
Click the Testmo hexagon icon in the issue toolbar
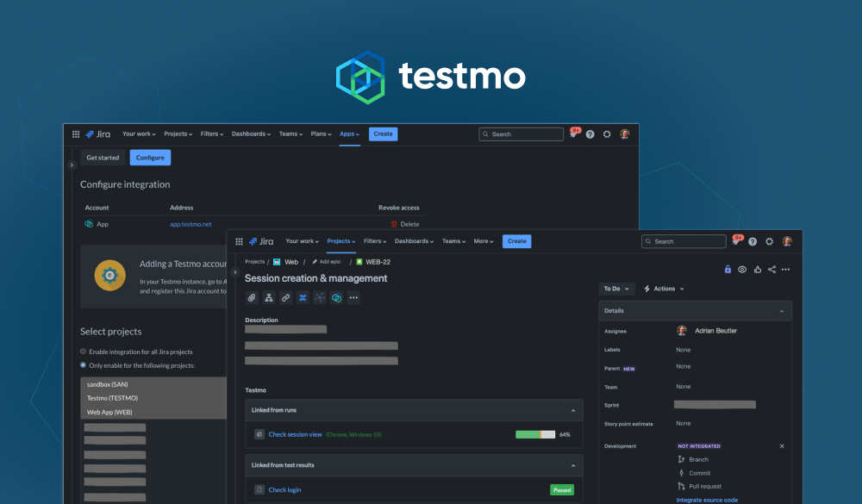[x=336, y=298]
